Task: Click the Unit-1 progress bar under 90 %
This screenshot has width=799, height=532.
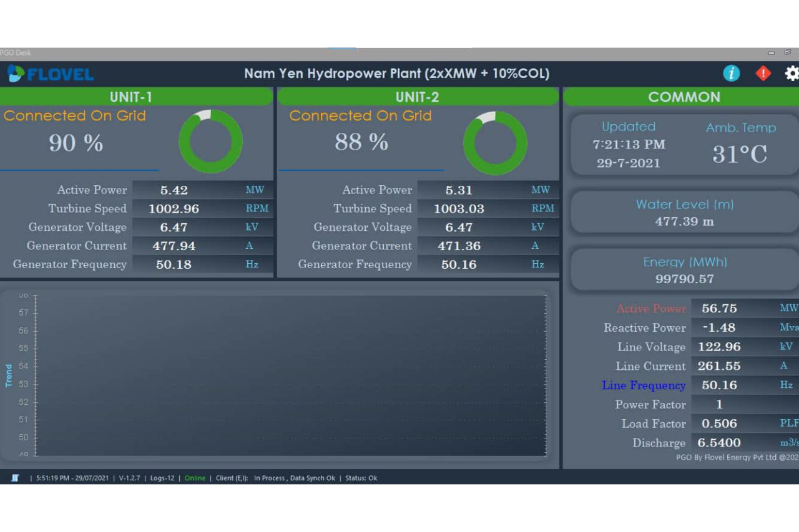Action: (x=79, y=170)
